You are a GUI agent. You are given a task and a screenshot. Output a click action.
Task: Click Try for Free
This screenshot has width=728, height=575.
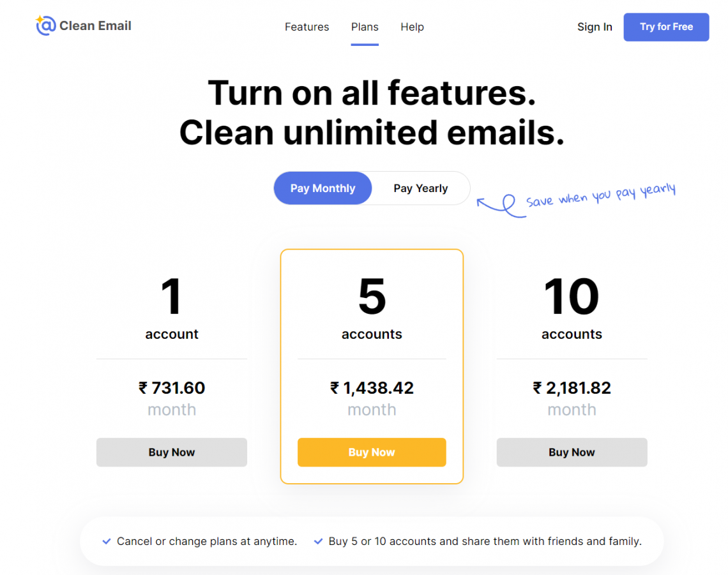666,27
